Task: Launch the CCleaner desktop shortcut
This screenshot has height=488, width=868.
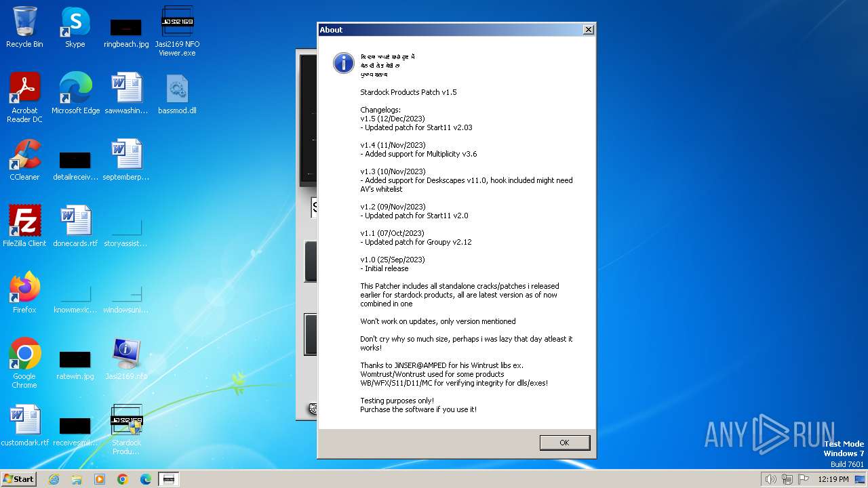Action: pos(24,160)
